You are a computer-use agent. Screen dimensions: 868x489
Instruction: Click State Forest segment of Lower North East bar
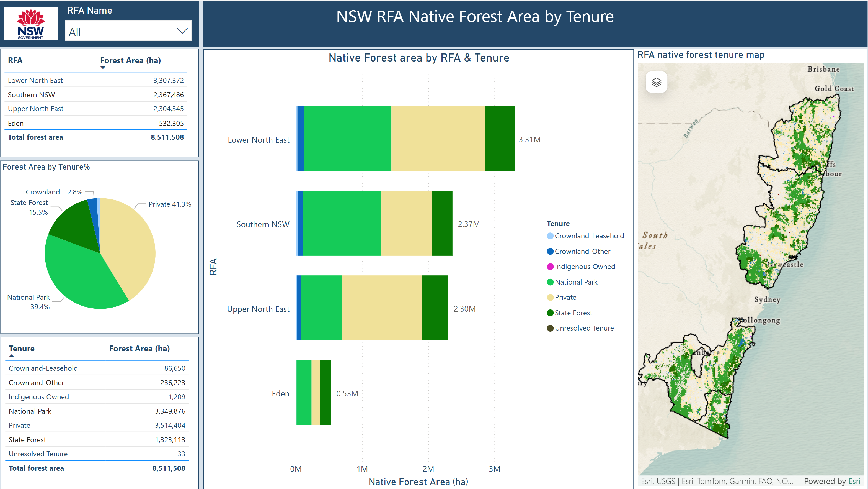click(500, 139)
